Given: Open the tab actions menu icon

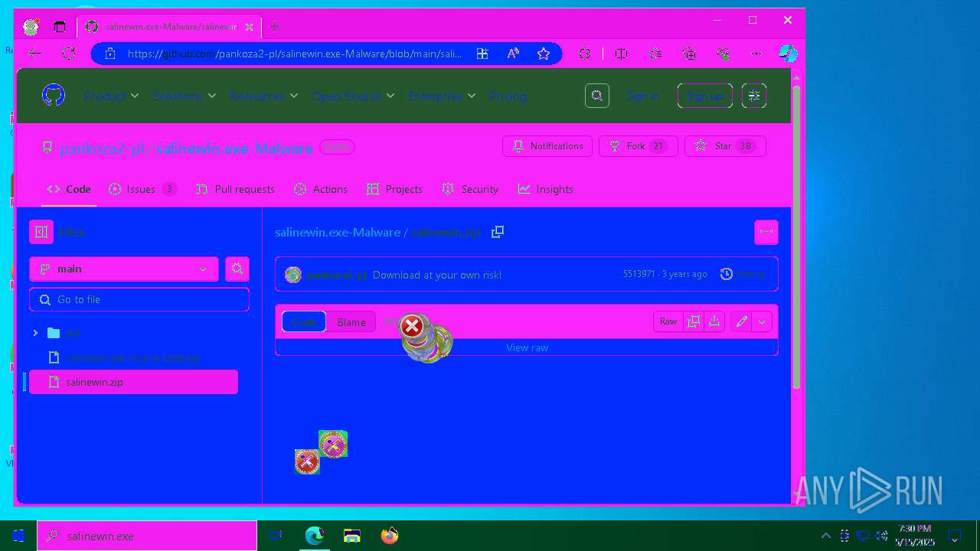Looking at the screenshot, I should coord(60,27).
